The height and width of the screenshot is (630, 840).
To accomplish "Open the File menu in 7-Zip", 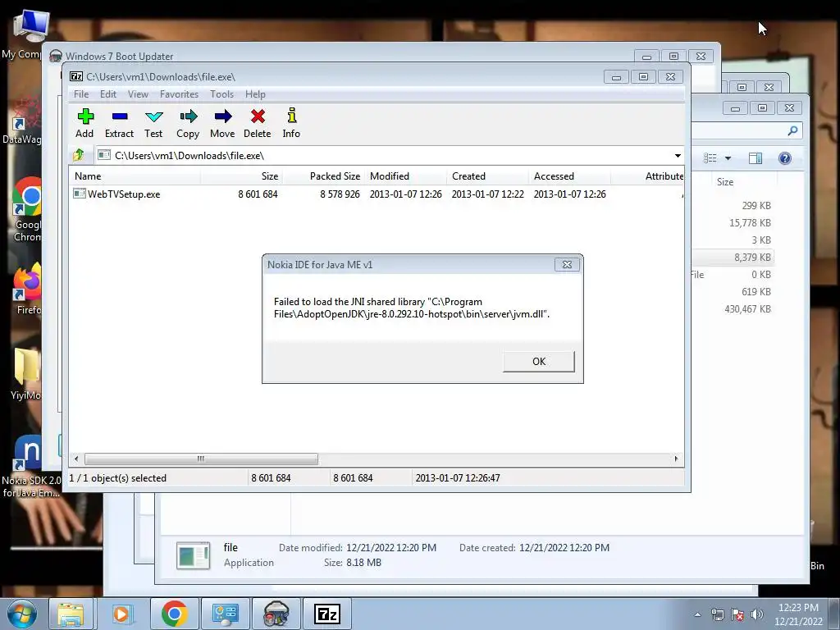I will 81,94.
